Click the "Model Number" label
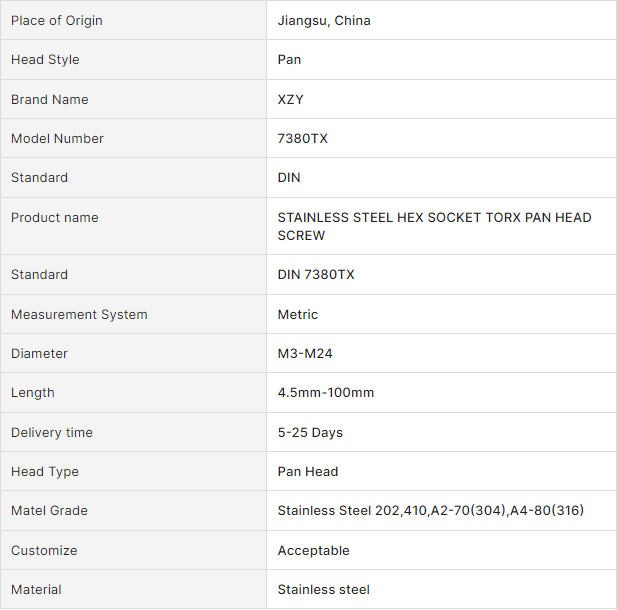Image resolution: width=617 pixels, height=610 pixels. 57,139
